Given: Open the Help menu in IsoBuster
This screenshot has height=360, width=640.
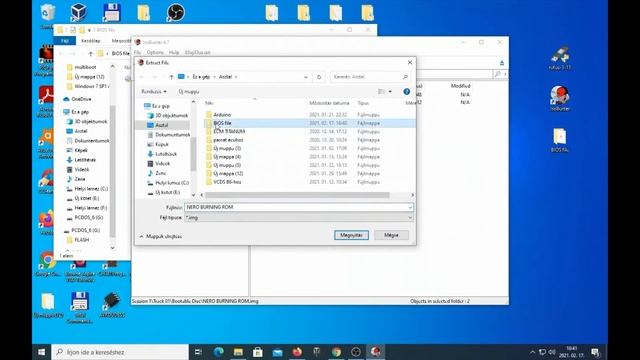Looking at the screenshot, I should coord(174,52).
